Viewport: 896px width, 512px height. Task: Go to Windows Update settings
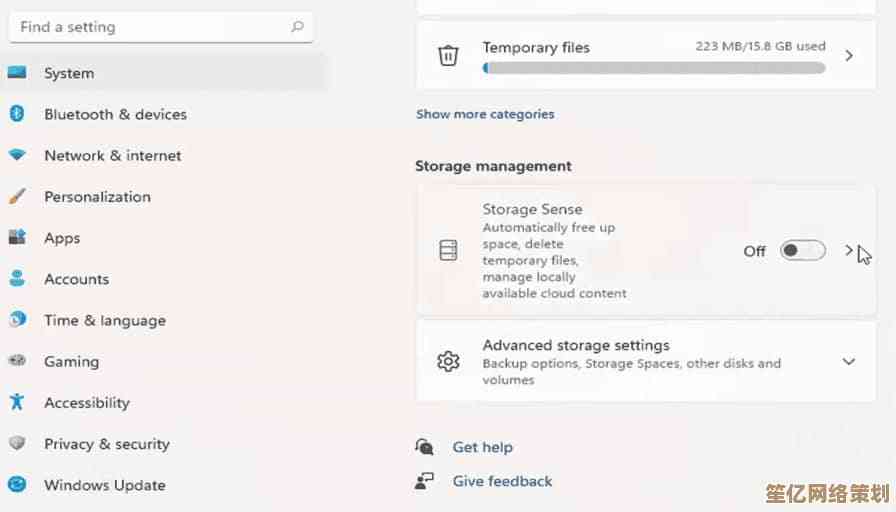(104, 485)
